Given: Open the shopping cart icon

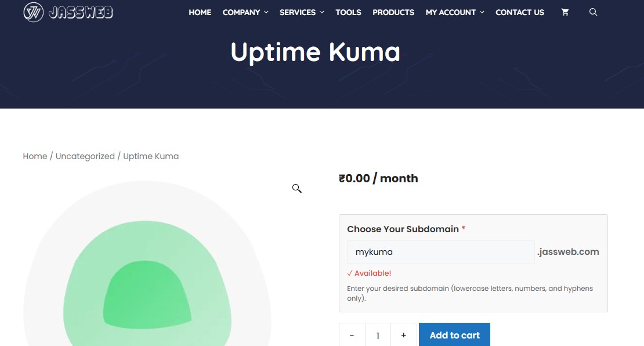Looking at the screenshot, I should 565,12.
